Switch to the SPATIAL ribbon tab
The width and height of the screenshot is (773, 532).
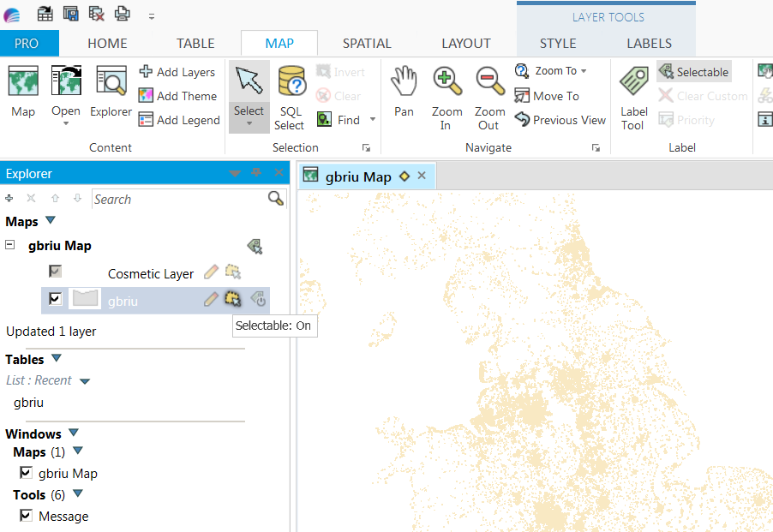point(367,43)
